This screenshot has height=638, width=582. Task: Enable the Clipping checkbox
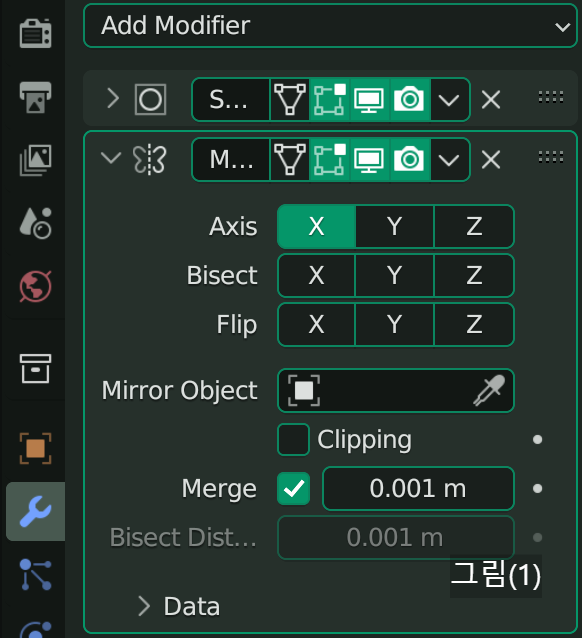[x=293, y=439]
